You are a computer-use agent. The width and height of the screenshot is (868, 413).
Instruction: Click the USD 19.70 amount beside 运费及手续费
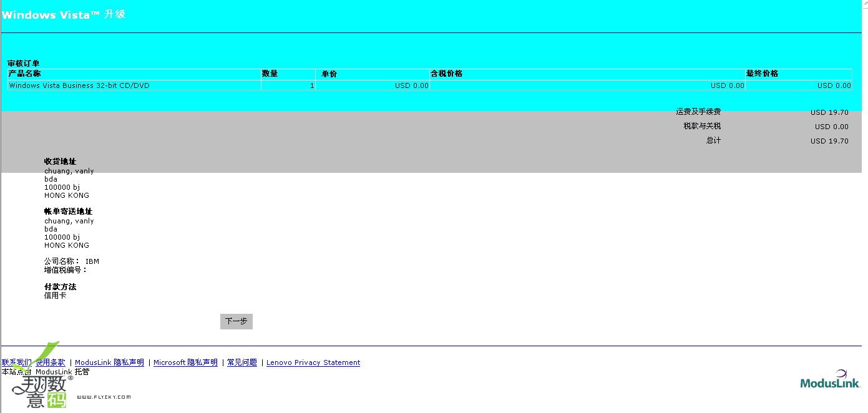tap(829, 113)
